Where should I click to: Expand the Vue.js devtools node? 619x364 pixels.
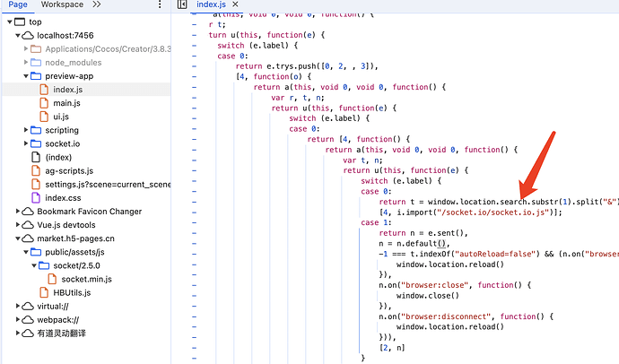(x=18, y=225)
